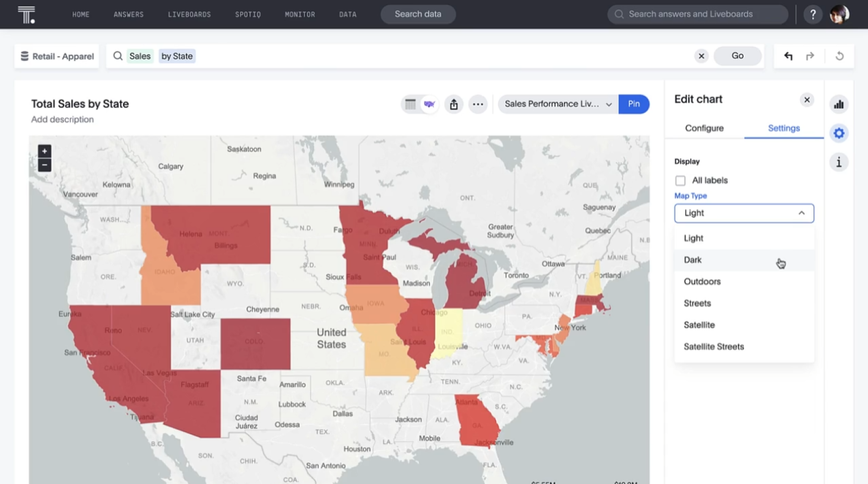Open the three-dot more options menu
Image resolution: width=868 pixels, height=484 pixels.
point(477,104)
